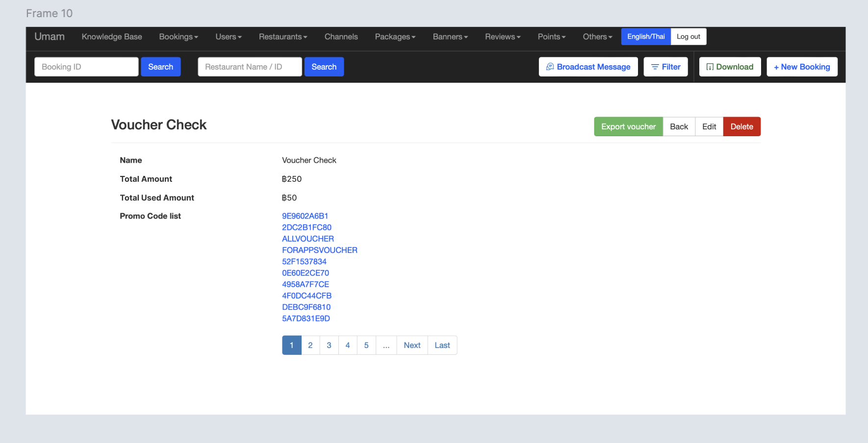The height and width of the screenshot is (443, 868).
Task: Expand the Bookings dropdown menu
Action: click(179, 37)
